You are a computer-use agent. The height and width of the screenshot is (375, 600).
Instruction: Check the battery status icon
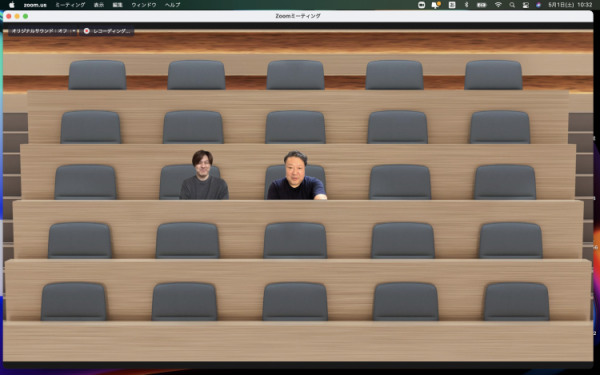(x=481, y=5)
